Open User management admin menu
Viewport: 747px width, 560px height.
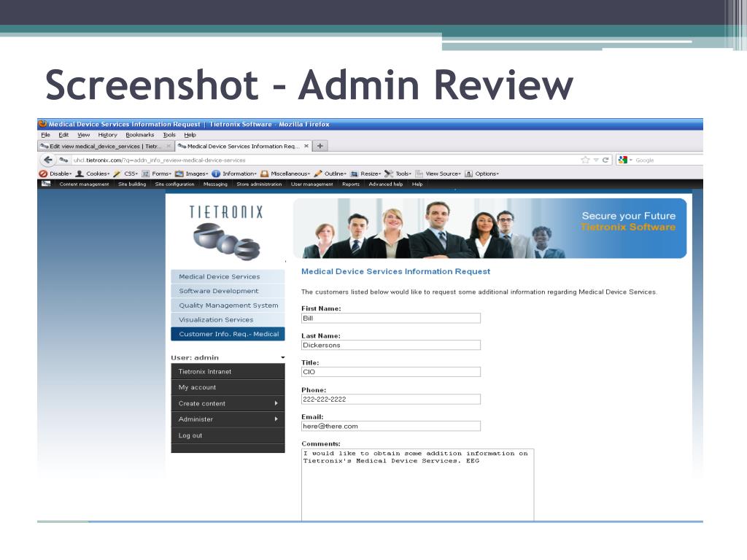[312, 184]
